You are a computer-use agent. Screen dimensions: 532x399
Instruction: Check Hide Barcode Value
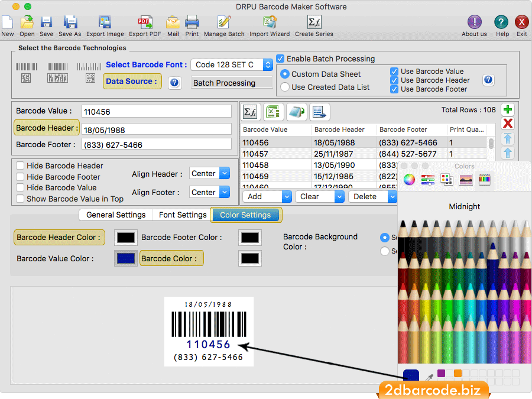20,187
